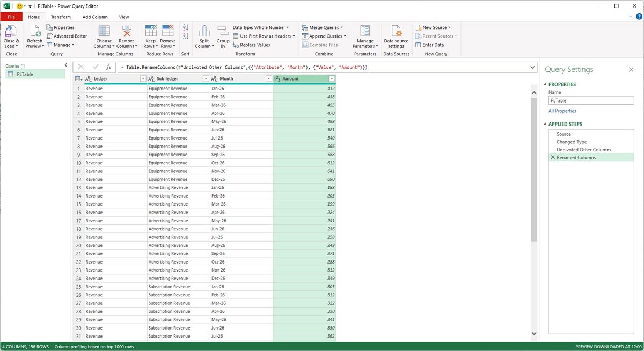
Task: Select the Month cell in row 12 (Dec-26)
Action: (x=241, y=179)
